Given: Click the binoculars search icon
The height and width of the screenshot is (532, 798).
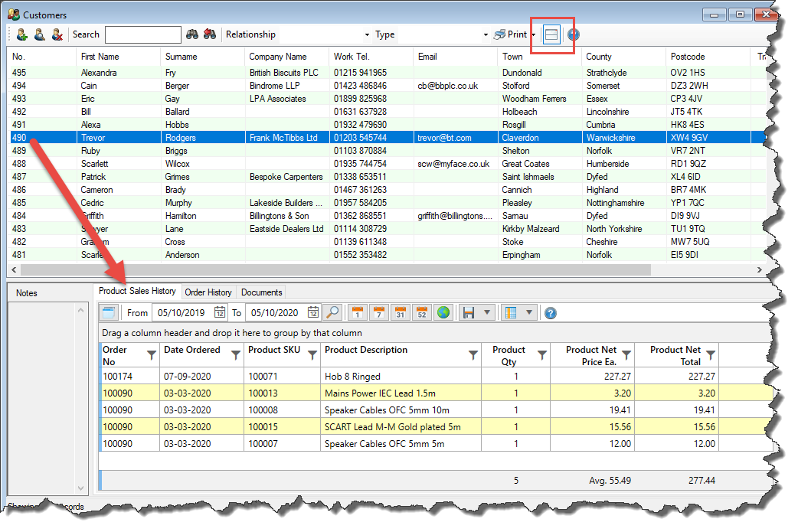Looking at the screenshot, I should tap(193, 34).
